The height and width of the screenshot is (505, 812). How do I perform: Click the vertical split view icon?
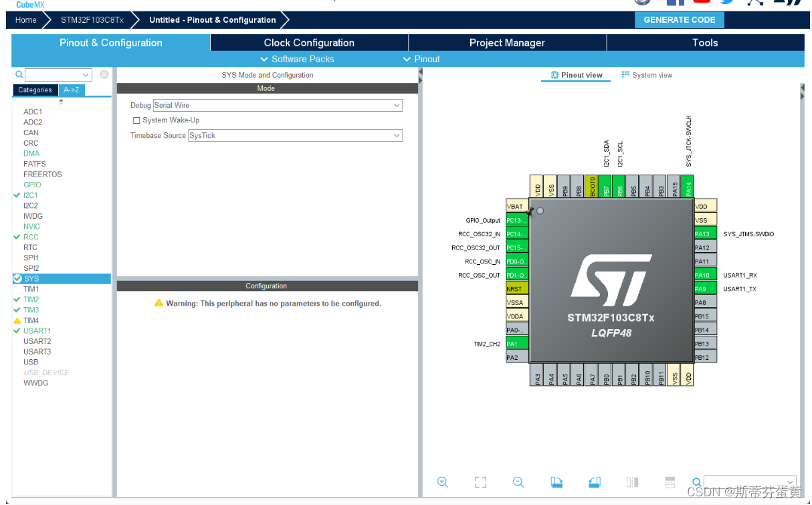click(632, 482)
